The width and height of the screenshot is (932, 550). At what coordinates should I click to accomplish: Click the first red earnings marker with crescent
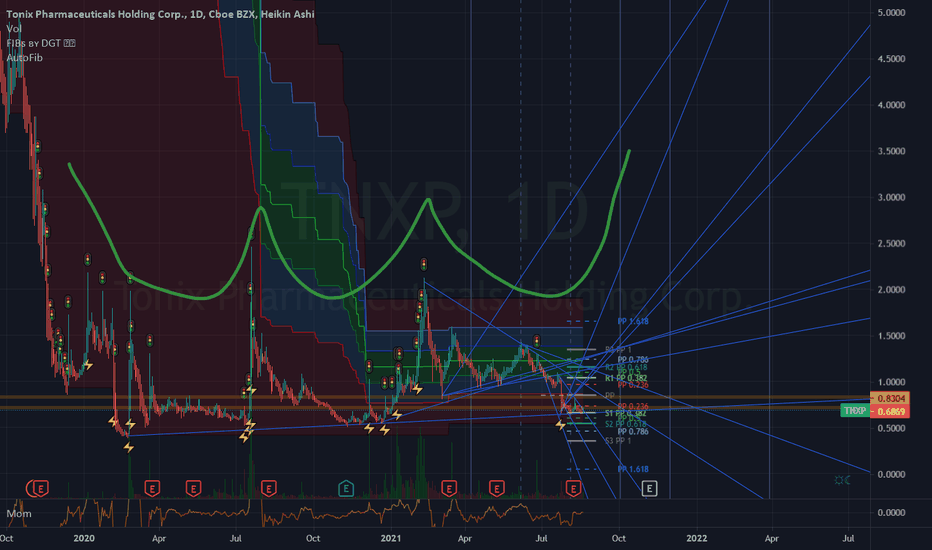(x=39, y=489)
